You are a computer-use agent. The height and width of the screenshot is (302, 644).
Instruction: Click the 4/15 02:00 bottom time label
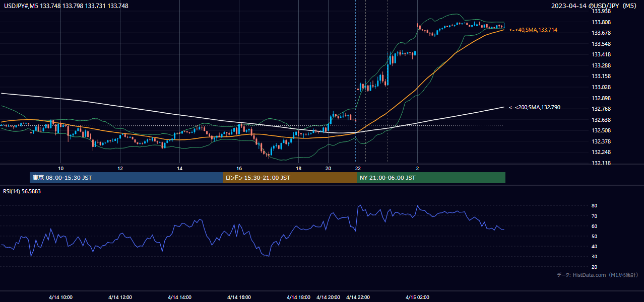(x=417, y=297)
